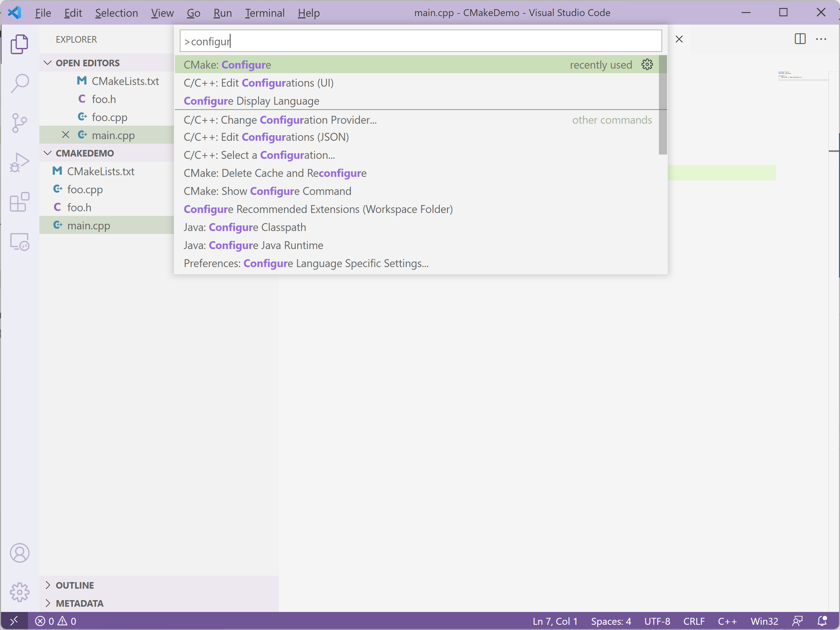Screen dimensions: 840x630
Task: Open the Run and Debug view icon
Action: point(19,162)
